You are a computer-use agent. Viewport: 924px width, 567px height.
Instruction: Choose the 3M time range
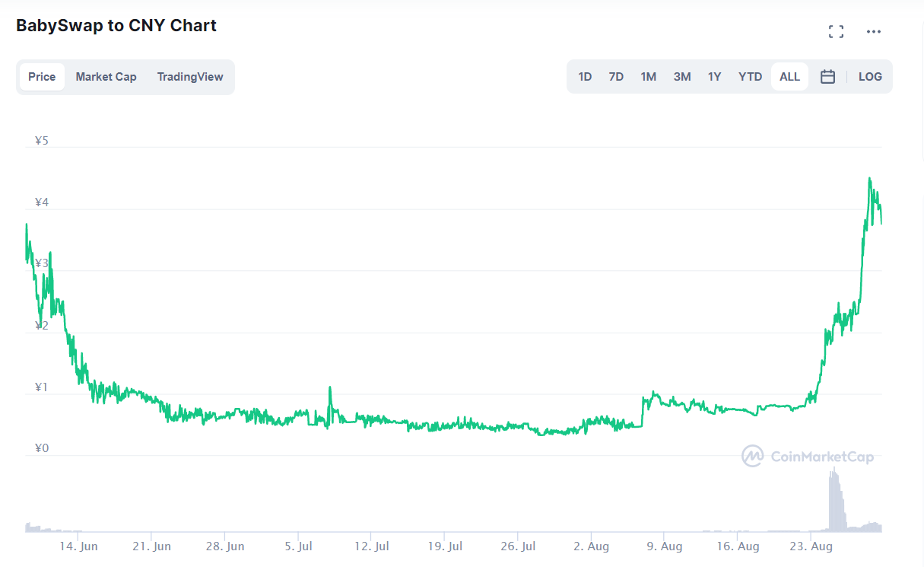pos(682,77)
